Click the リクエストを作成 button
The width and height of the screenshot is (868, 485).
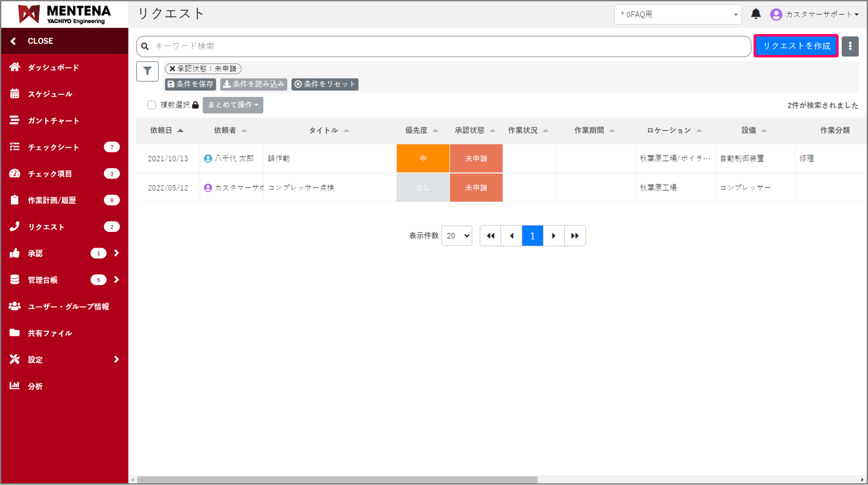[796, 46]
